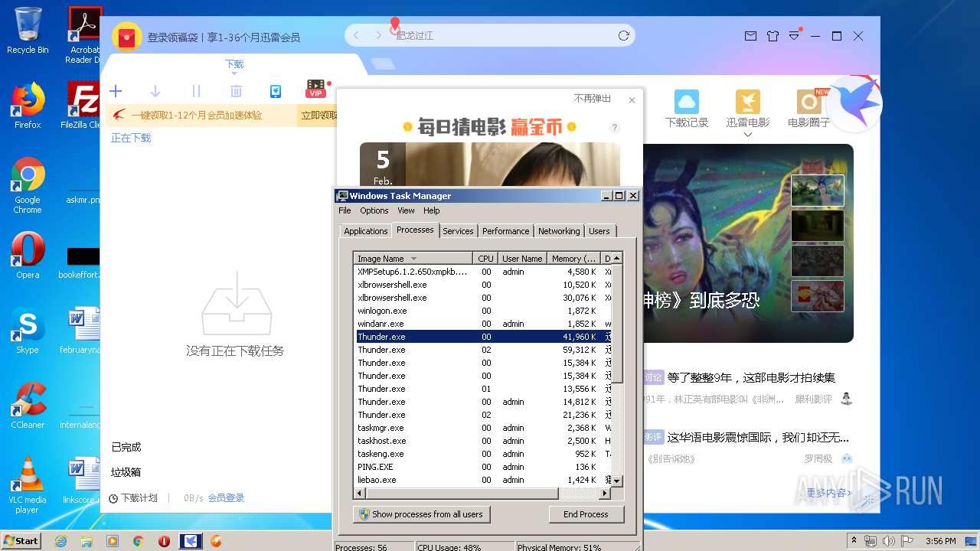
Task: Open Opera from the taskbar
Action: pyautogui.click(x=164, y=541)
